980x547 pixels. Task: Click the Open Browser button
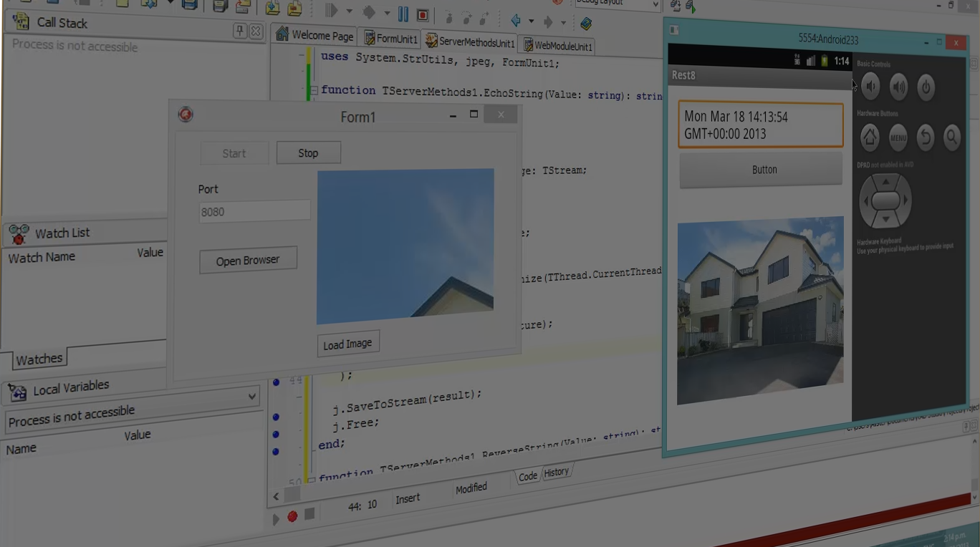(248, 260)
